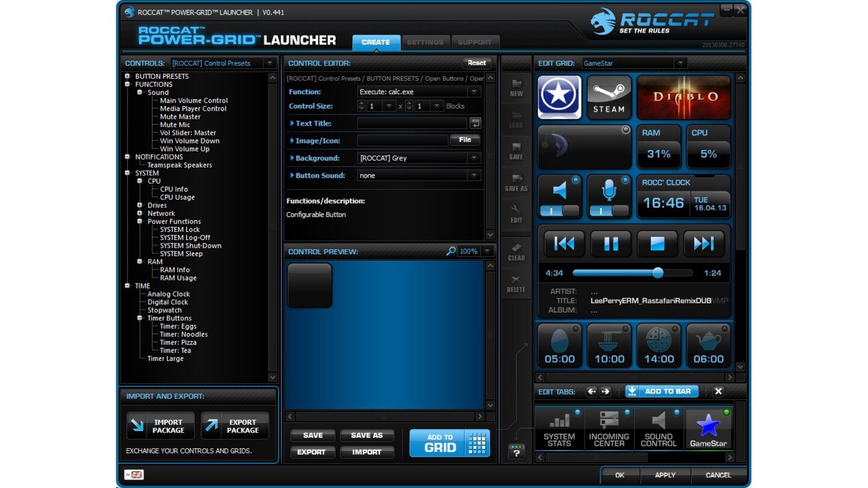Switch to the SUPPORT tab
Screen dimensions: 868x488
tap(474, 42)
